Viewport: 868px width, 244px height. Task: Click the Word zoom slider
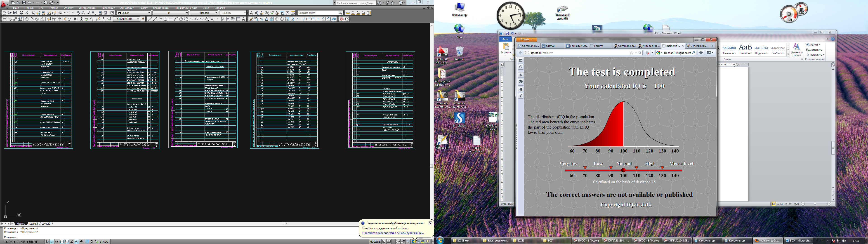click(x=815, y=204)
